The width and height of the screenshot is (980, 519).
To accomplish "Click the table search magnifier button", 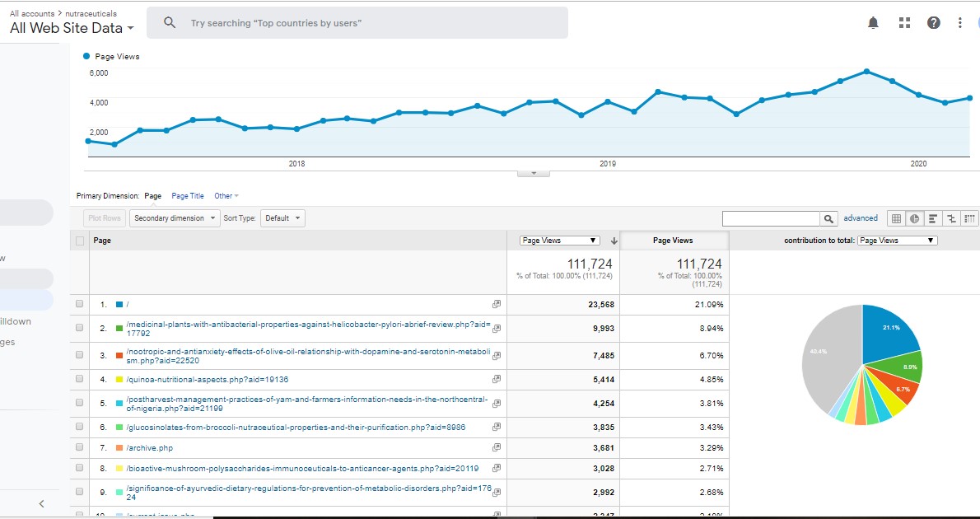I will point(828,218).
